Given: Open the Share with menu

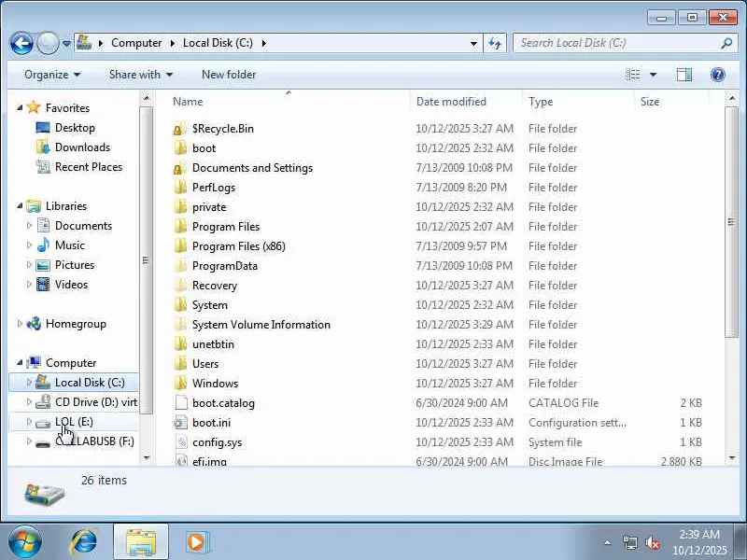Looking at the screenshot, I should (141, 75).
